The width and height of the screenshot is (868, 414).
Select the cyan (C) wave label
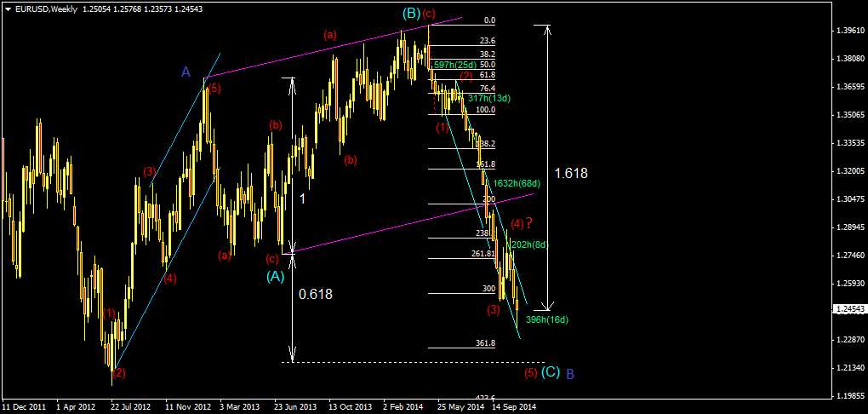(551, 372)
